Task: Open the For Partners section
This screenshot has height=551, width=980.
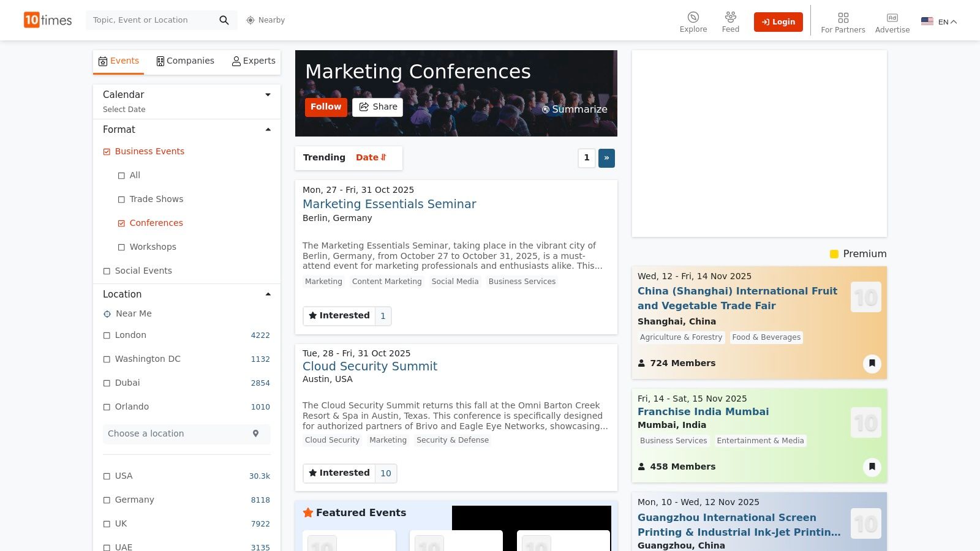Action: [x=843, y=20]
